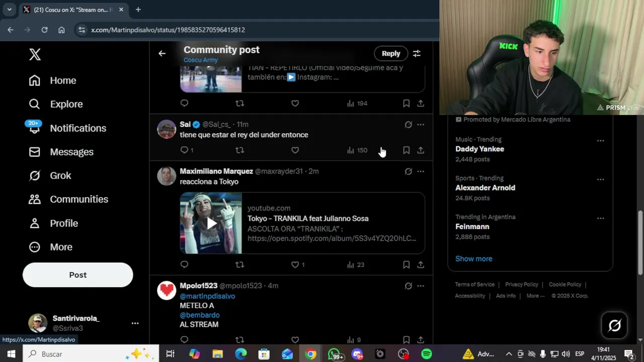Click the taskbar Buscar search box
644x362 pixels.
pyautogui.click(x=91, y=354)
